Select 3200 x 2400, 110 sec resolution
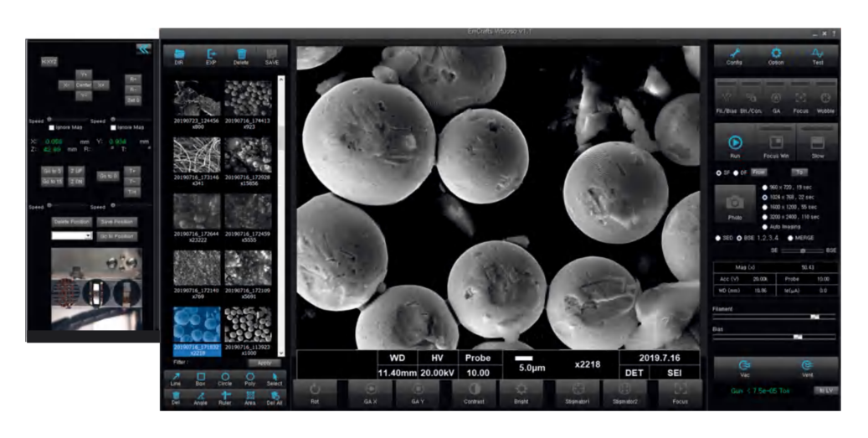The height and width of the screenshot is (438, 868). pyautogui.click(x=765, y=217)
